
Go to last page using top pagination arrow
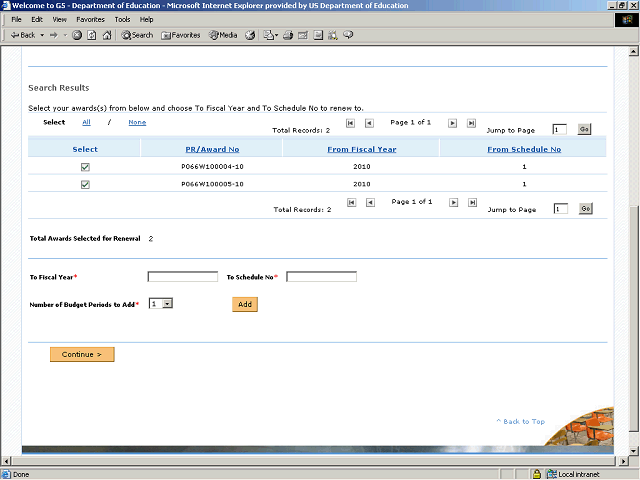click(x=471, y=123)
